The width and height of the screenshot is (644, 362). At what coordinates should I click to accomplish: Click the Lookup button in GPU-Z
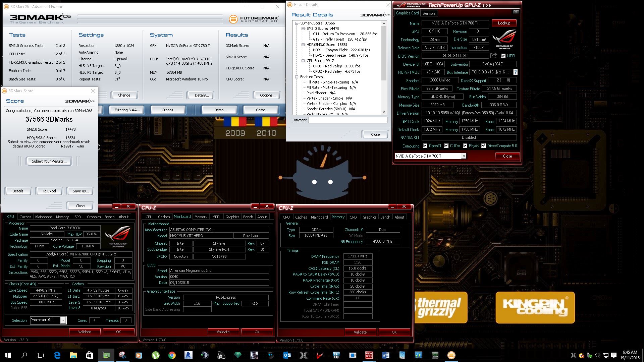point(504,23)
